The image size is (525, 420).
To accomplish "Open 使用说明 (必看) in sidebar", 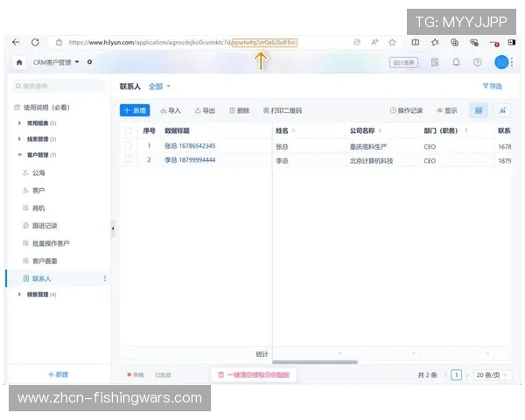I will tap(42, 108).
